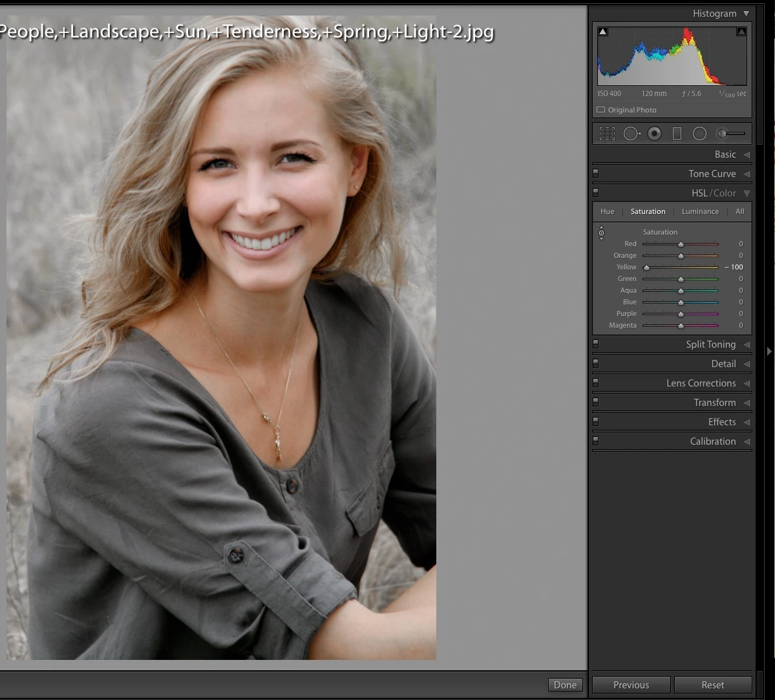Click the Reset button
The height and width of the screenshot is (700, 775).
(x=713, y=684)
